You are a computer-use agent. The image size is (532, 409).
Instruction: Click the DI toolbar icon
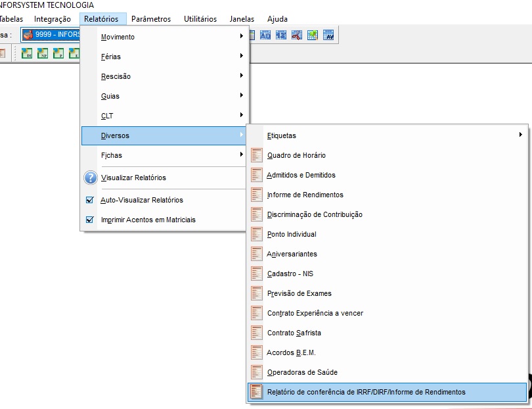pos(27,53)
